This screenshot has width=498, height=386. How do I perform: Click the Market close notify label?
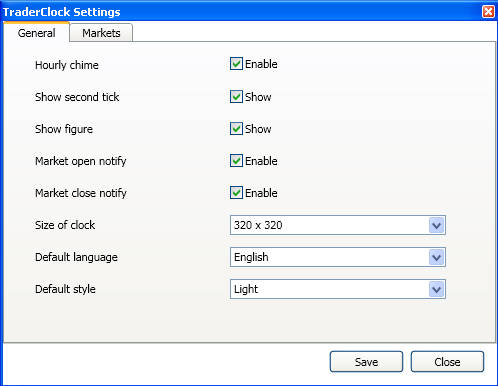[81, 193]
